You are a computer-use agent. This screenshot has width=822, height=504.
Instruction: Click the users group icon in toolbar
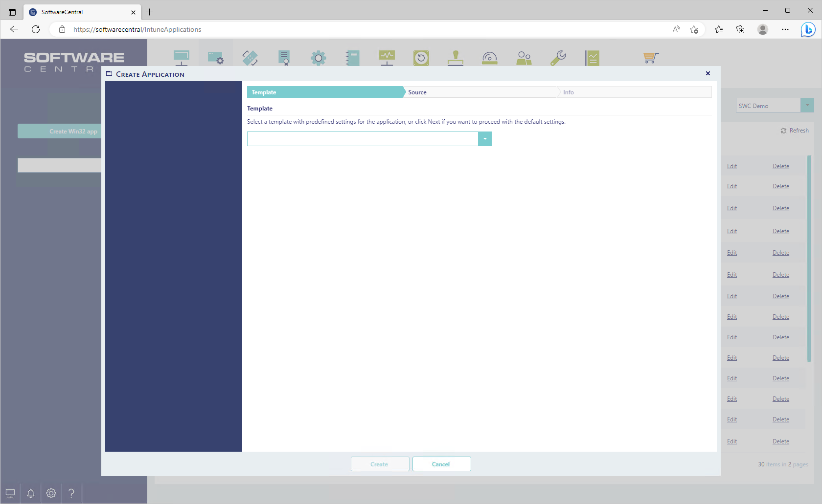click(x=524, y=58)
